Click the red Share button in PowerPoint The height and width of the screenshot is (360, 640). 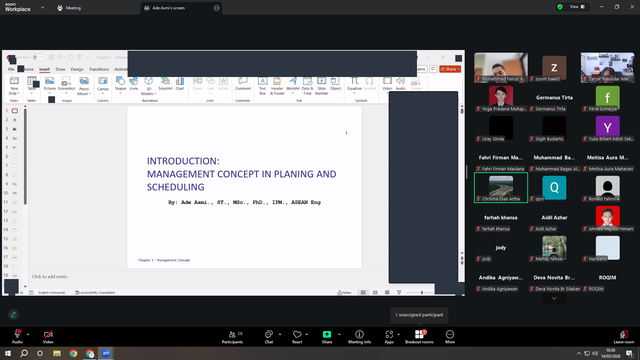tap(450, 69)
